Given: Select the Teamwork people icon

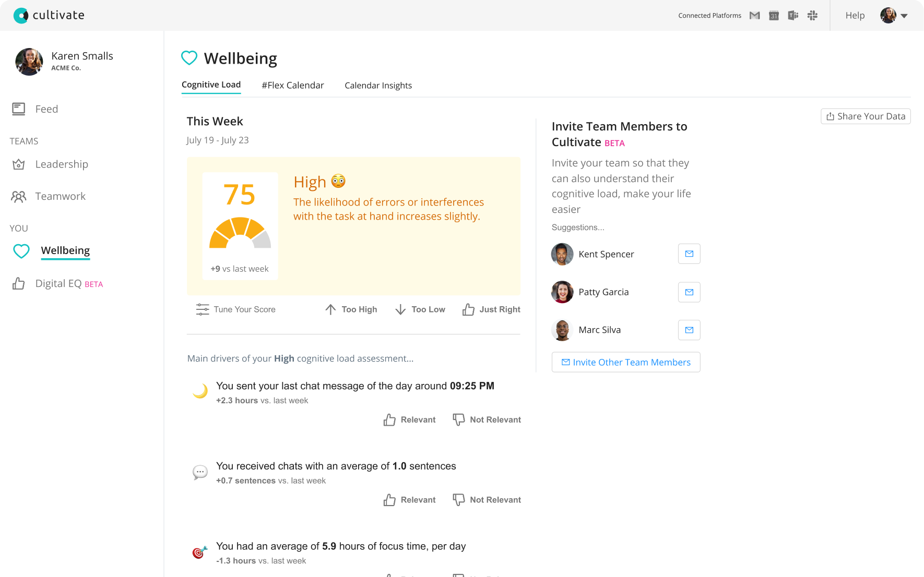Looking at the screenshot, I should tap(19, 196).
